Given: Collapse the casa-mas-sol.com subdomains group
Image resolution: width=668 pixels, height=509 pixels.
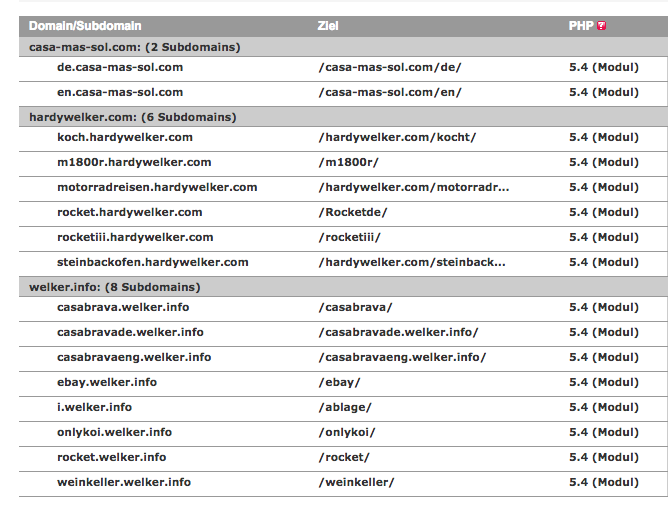Looking at the screenshot, I should [135, 47].
